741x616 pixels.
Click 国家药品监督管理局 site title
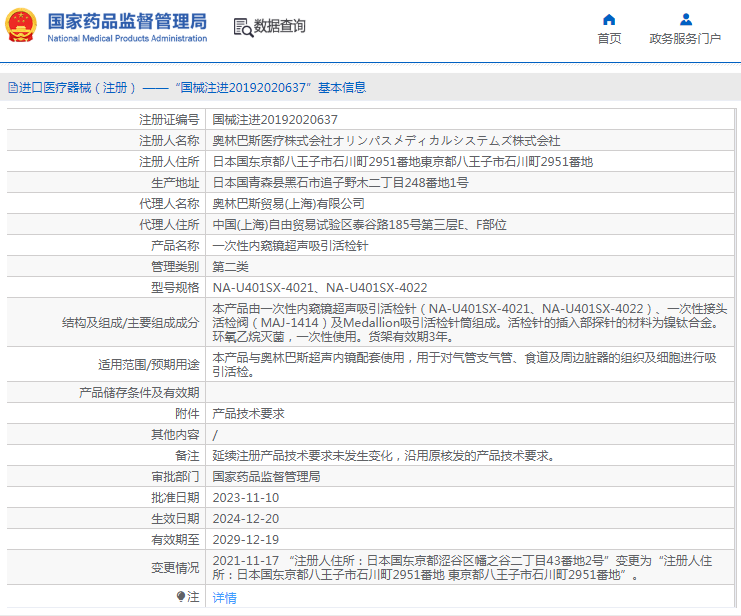127,21
